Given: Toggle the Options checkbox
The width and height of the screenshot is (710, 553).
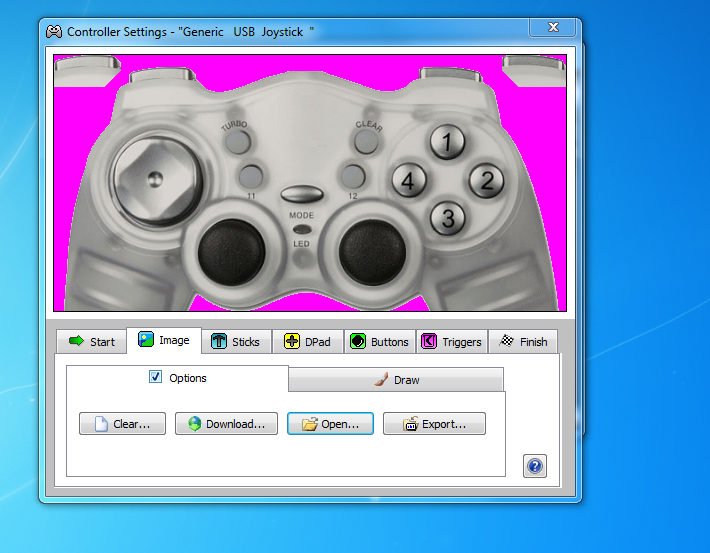Looking at the screenshot, I should tap(155, 377).
